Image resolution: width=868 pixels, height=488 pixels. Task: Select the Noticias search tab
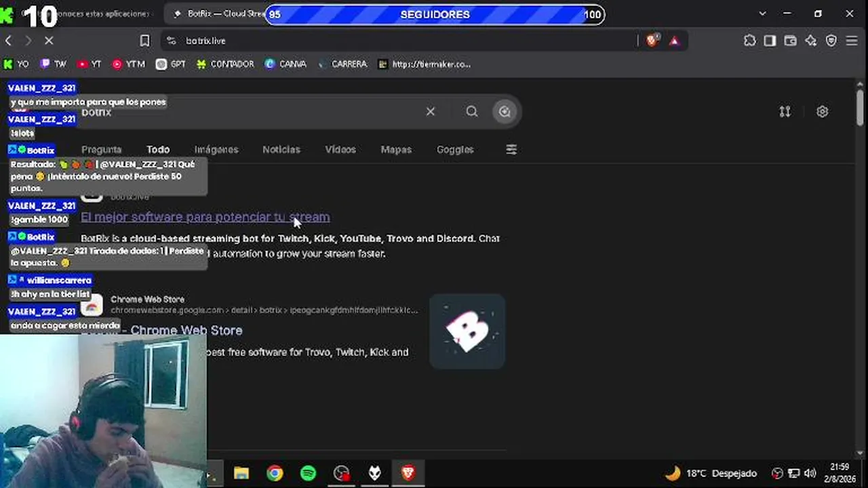tap(281, 149)
